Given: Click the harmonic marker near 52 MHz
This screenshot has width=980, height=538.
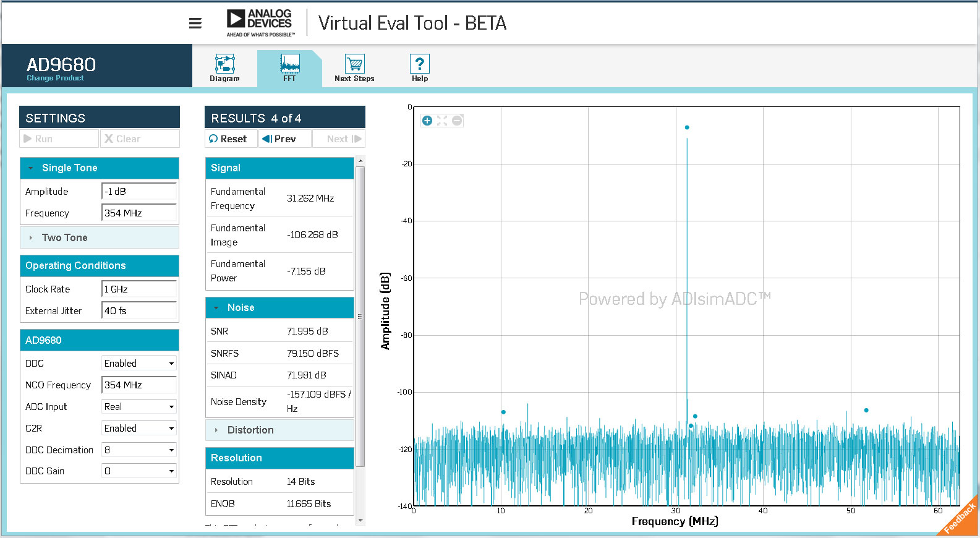Looking at the screenshot, I should 866,410.
